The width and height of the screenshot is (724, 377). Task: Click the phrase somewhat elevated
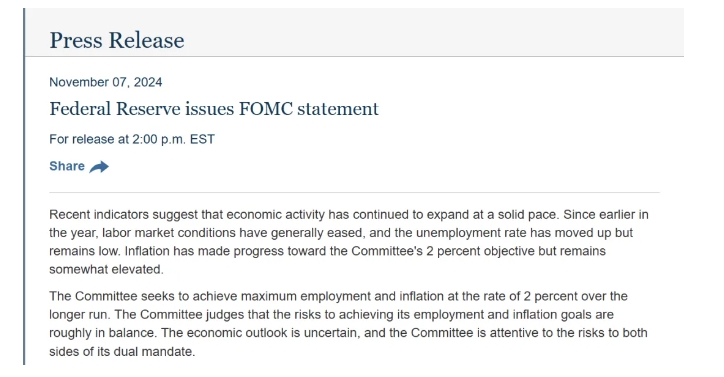click(x=106, y=269)
